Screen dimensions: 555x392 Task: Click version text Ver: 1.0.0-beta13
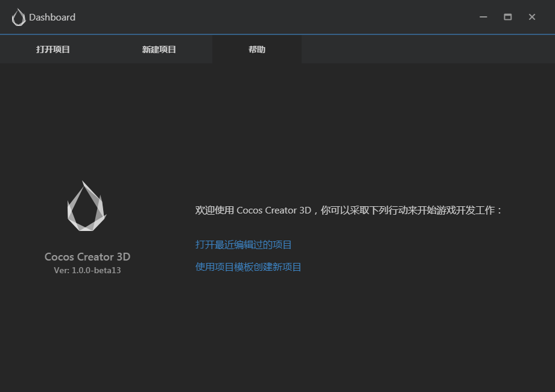tap(87, 270)
